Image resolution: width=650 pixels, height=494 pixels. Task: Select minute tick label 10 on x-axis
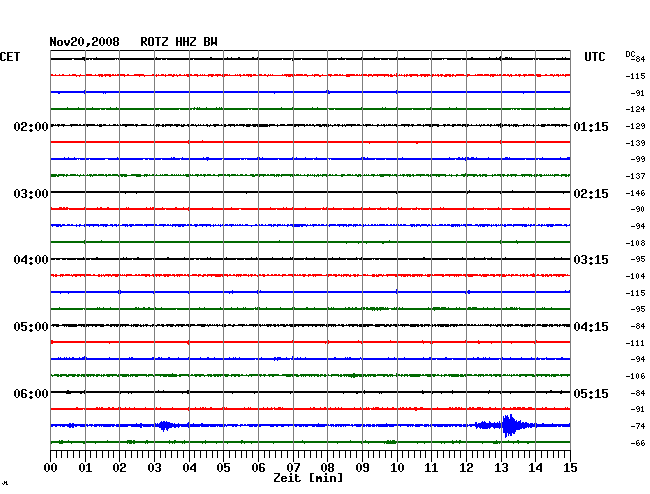click(397, 468)
